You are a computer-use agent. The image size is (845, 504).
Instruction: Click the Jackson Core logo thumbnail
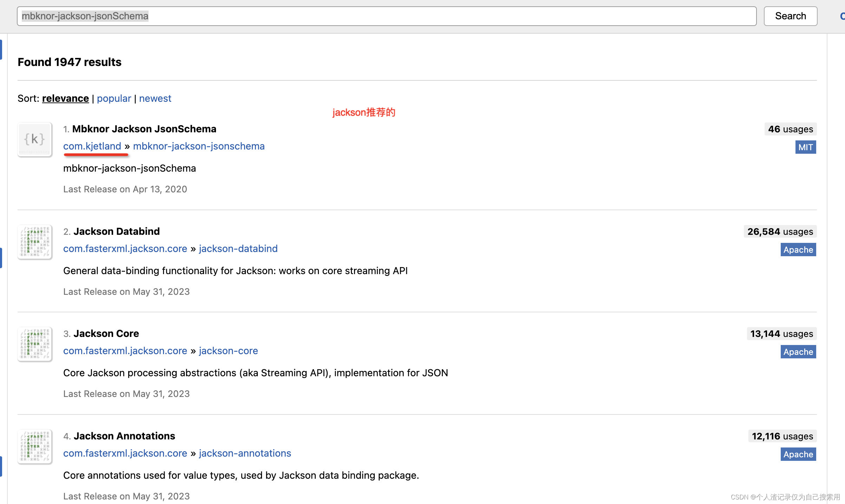click(x=34, y=344)
